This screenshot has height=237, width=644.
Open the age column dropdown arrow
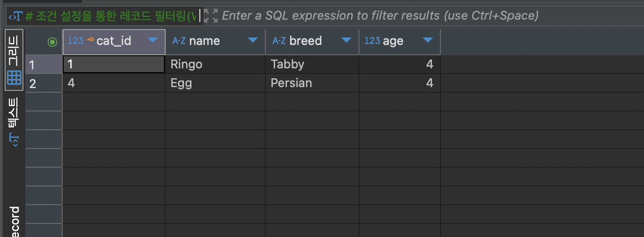tap(428, 40)
